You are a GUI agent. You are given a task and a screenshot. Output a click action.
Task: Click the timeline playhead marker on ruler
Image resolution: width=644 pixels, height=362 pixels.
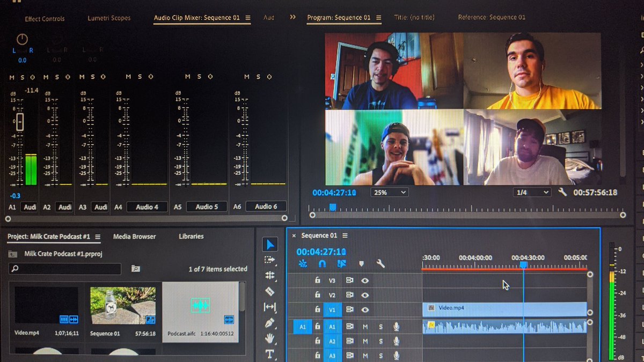524,265
